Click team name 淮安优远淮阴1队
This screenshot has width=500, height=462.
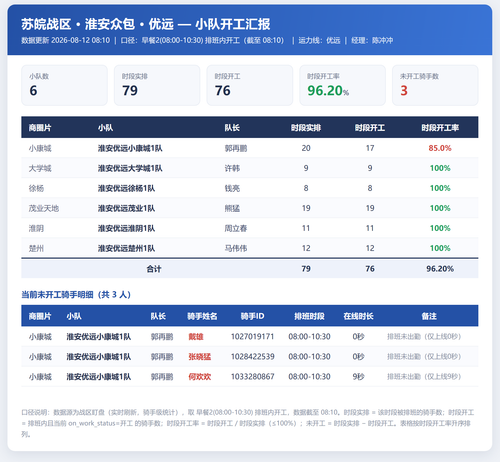point(126,228)
